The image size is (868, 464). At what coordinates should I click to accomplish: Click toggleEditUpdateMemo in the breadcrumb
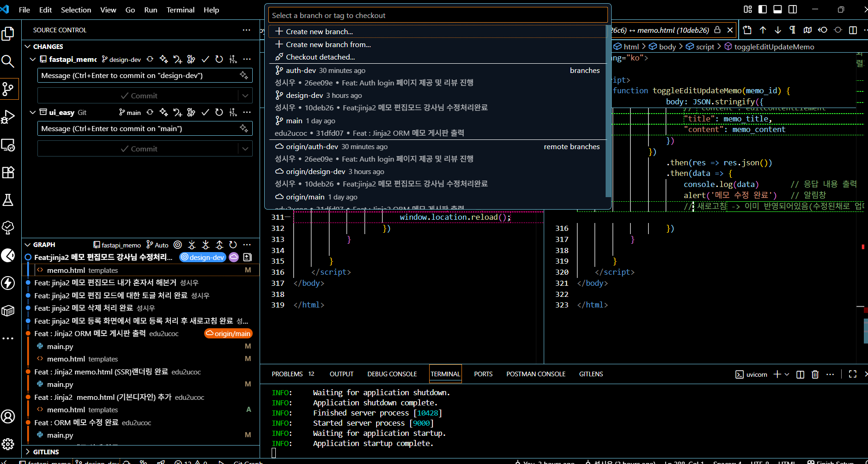[774, 47]
